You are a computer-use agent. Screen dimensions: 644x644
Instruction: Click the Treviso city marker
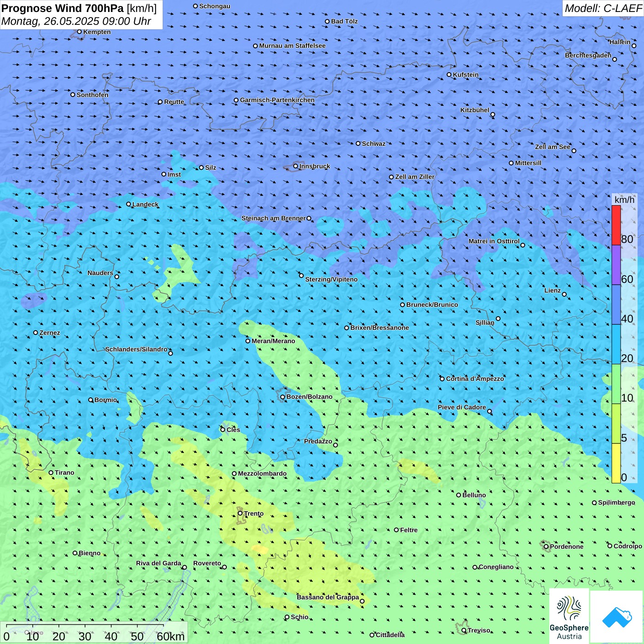pyautogui.click(x=464, y=631)
